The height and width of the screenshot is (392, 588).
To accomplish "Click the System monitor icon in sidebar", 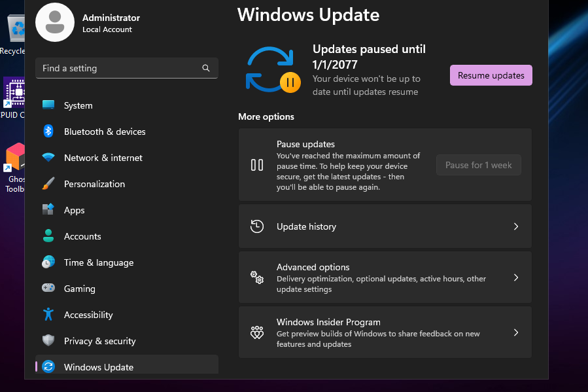I will tap(48, 105).
